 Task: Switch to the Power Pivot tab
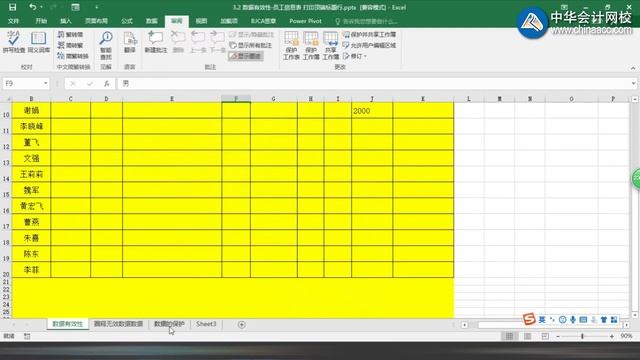(x=305, y=21)
